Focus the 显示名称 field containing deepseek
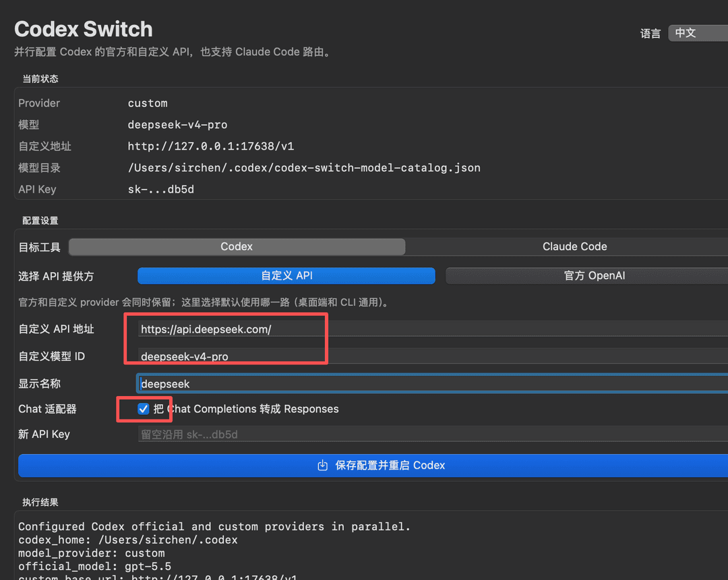Image resolution: width=728 pixels, height=580 pixels. [x=433, y=384]
